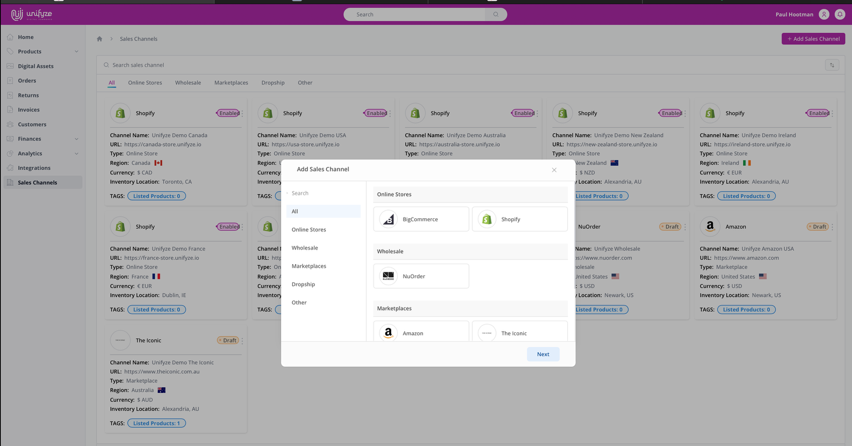Focus the top global Search bar
This screenshot has width=852, height=446.
[415, 15]
